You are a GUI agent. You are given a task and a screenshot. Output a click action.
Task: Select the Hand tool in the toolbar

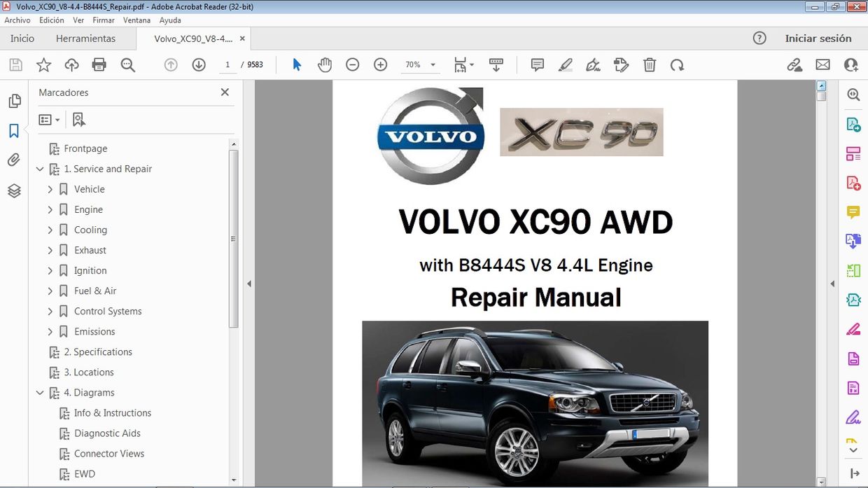pos(325,64)
